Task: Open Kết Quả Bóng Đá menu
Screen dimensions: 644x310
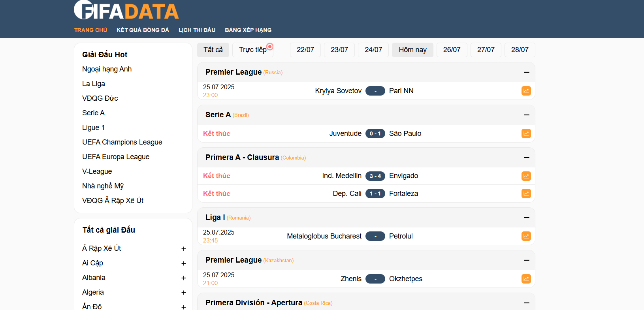Action: pos(143,30)
